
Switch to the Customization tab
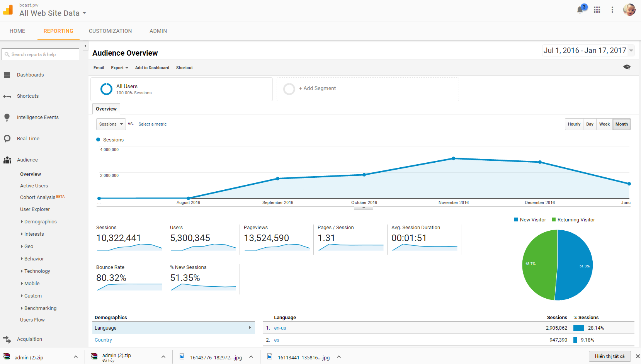pyautogui.click(x=110, y=31)
